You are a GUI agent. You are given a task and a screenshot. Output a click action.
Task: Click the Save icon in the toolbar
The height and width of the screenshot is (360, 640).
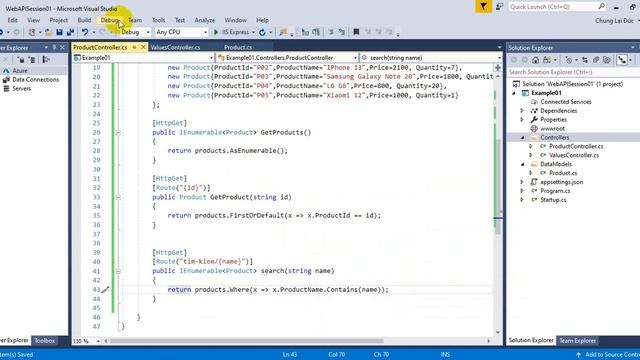coord(59,32)
